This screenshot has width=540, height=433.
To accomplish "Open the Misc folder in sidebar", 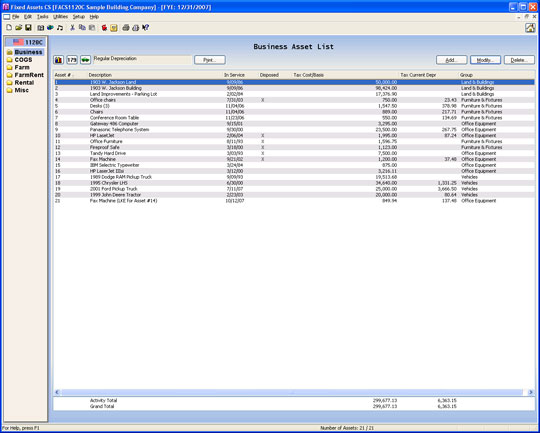I will click(18, 90).
